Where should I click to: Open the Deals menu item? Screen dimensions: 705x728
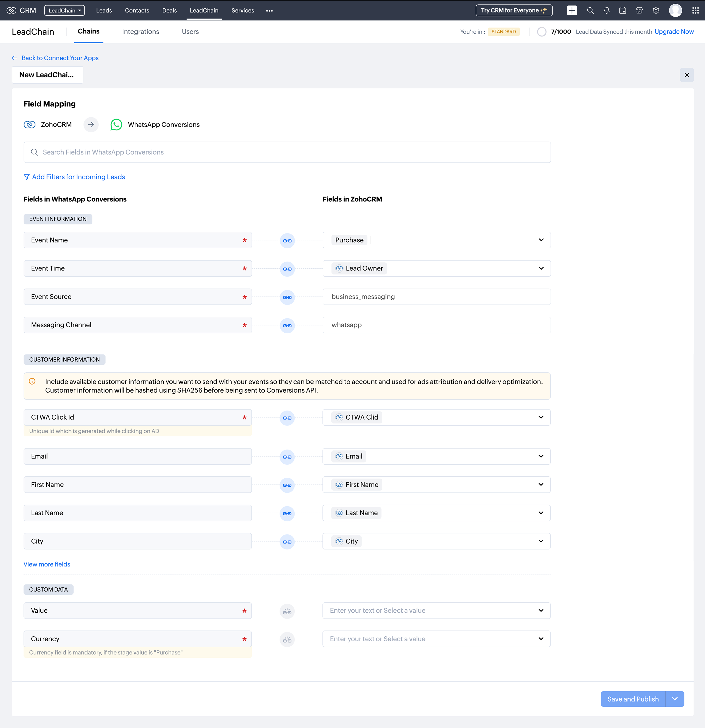(x=169, y=10)
